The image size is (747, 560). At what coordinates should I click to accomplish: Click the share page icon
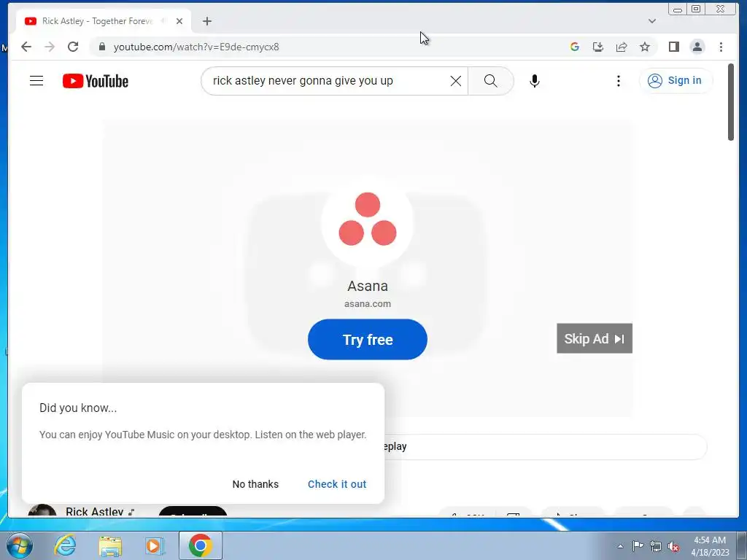[622, 47]
